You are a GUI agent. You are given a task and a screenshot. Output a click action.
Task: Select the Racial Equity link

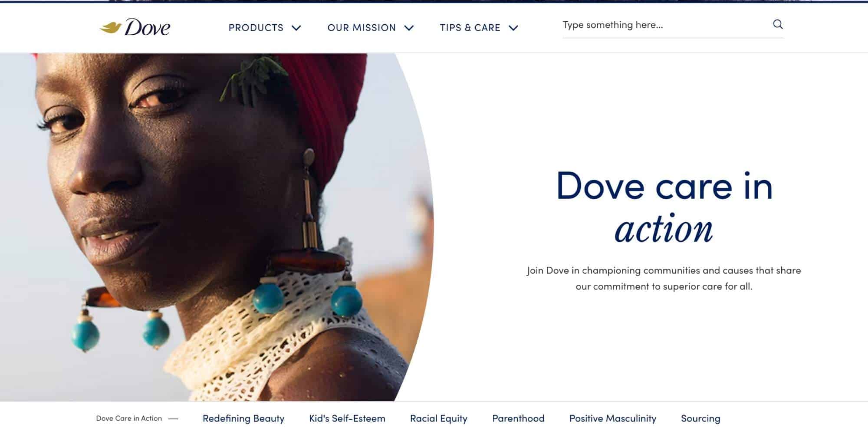(x=439, y=418)
